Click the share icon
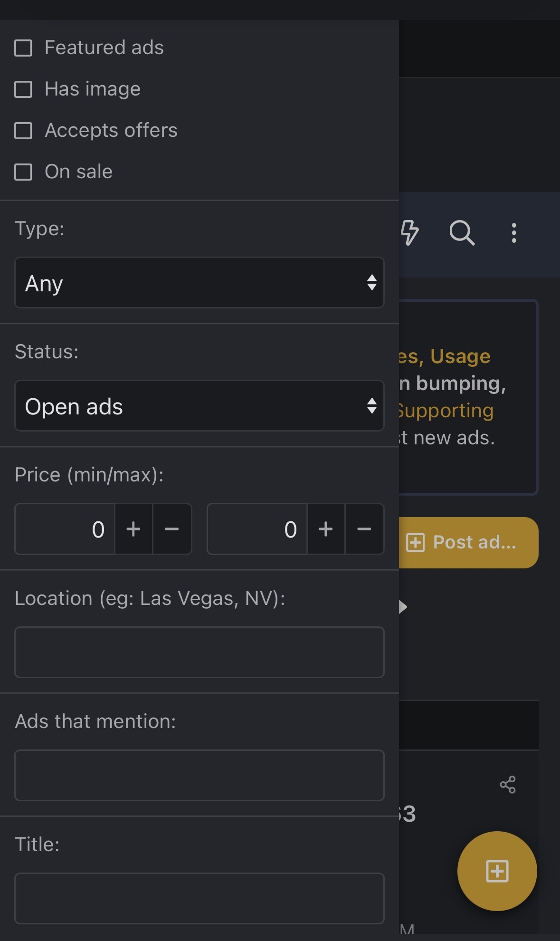The image size is (560, 941). (x=508, y=785)
